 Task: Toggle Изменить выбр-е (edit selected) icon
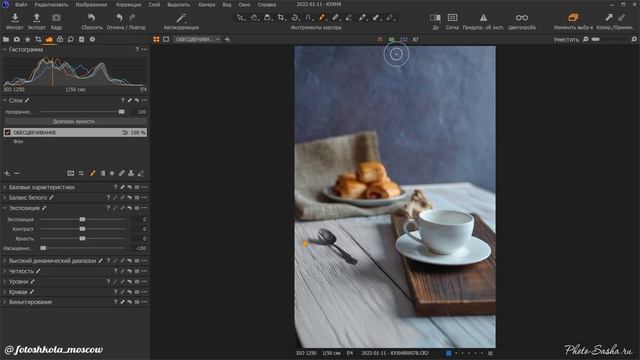573,18
